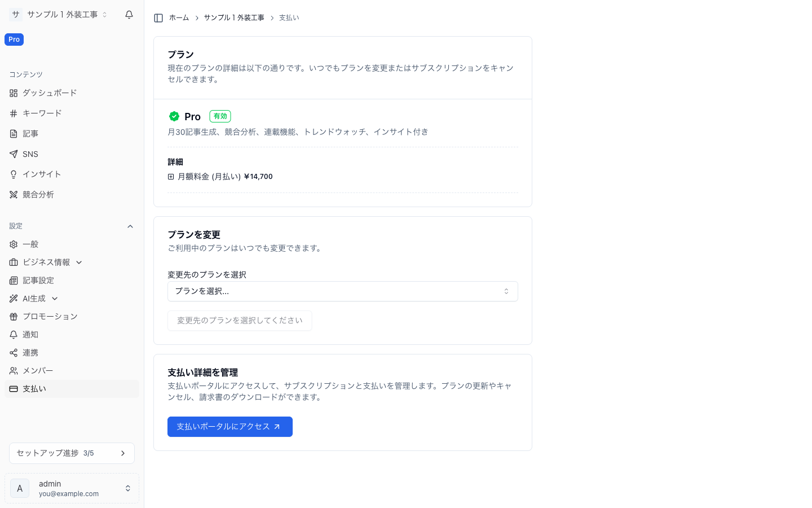Click the notification bell icon
Viewport: 812px width, 508px height.
129,15
